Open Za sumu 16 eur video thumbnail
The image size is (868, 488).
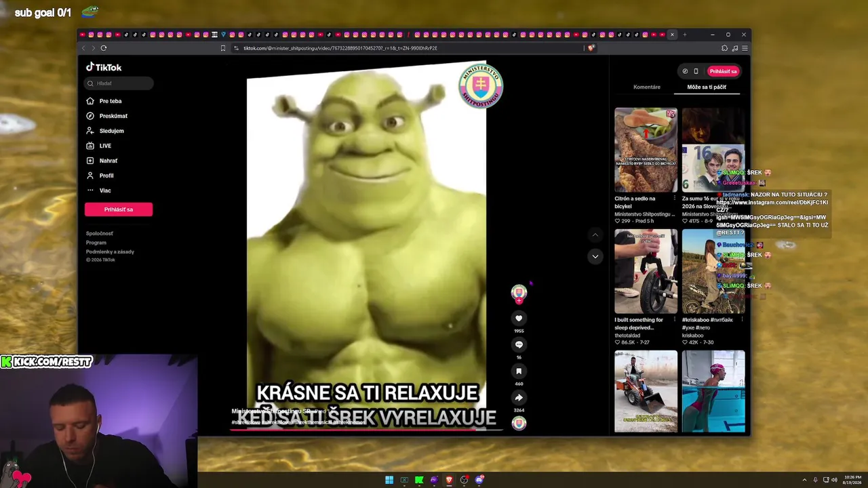point(713,150)
